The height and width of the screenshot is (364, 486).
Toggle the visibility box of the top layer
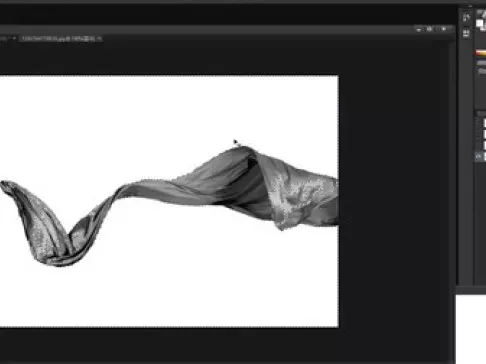click(479, 123)
